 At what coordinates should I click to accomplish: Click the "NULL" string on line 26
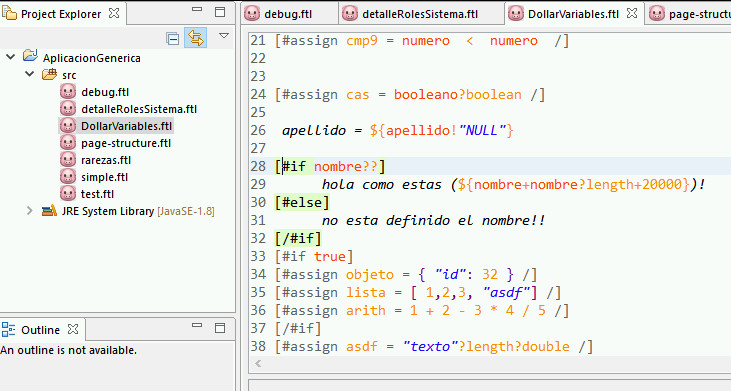click(x=483, y=130)
